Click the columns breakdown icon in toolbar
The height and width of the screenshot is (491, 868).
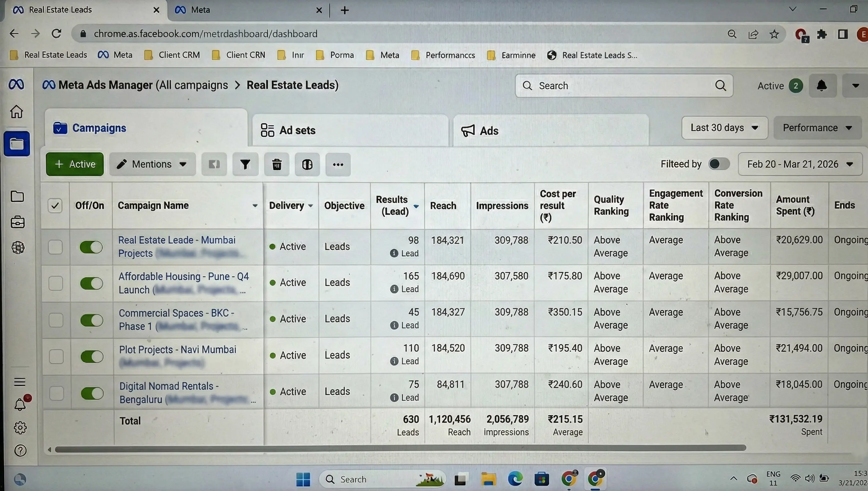click(x=307, y=165)
